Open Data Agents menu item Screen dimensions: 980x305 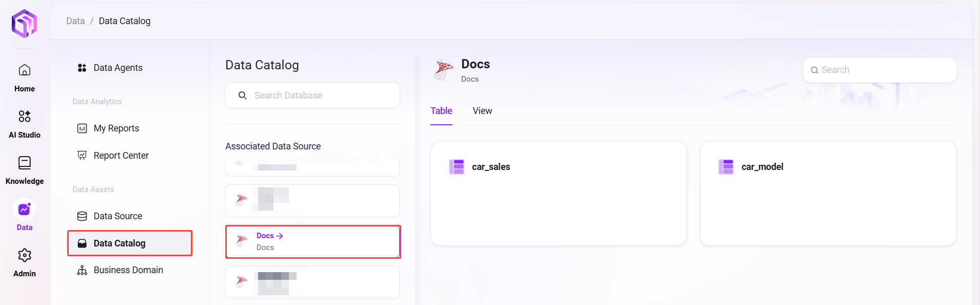[117, 68]
